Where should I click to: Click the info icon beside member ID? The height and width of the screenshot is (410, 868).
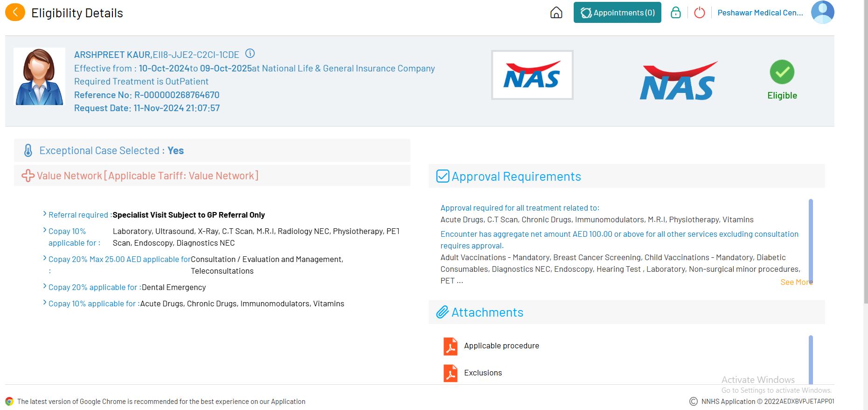pos(250,53)
